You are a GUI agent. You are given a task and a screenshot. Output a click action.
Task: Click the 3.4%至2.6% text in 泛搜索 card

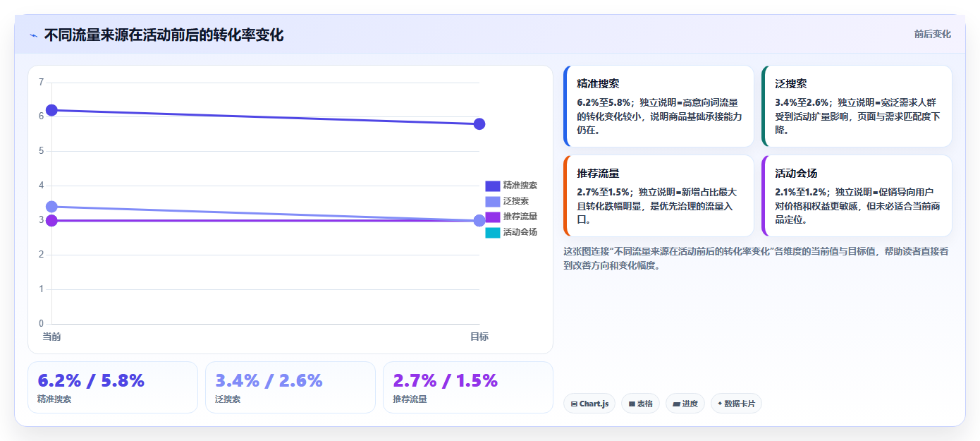tap(801, 102)
